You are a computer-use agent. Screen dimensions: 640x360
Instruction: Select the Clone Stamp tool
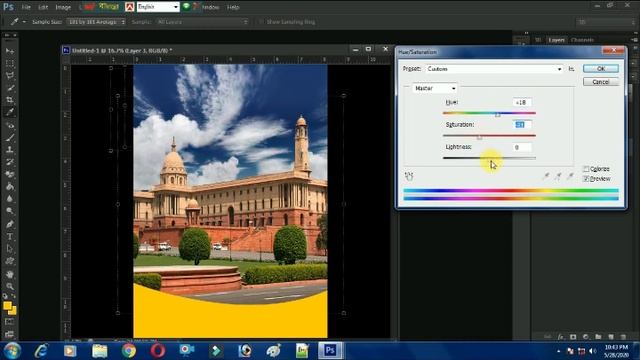point(10,150)
